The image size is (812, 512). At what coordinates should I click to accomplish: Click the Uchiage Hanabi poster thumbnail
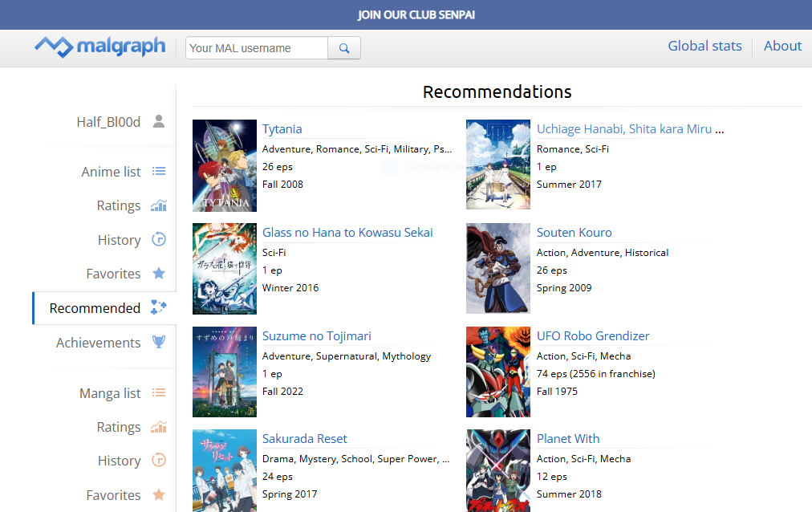(498, 165)
